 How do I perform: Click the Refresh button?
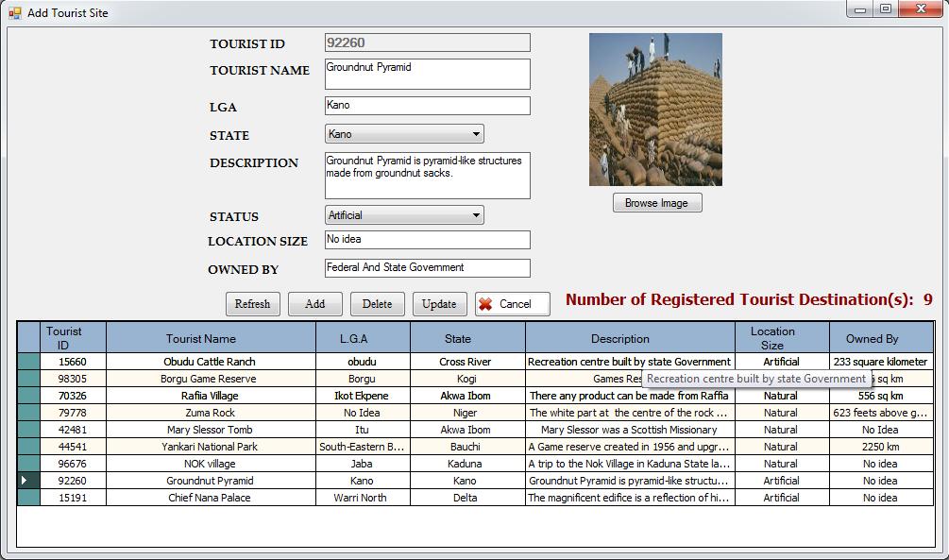point(252,304)
